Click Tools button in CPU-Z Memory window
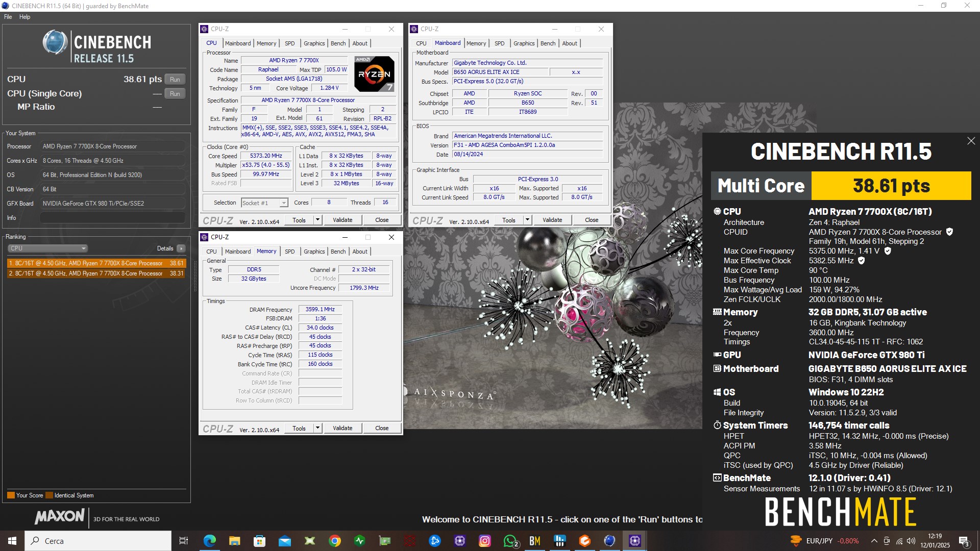The image size is (980, 551). click(x=299, y=428)
